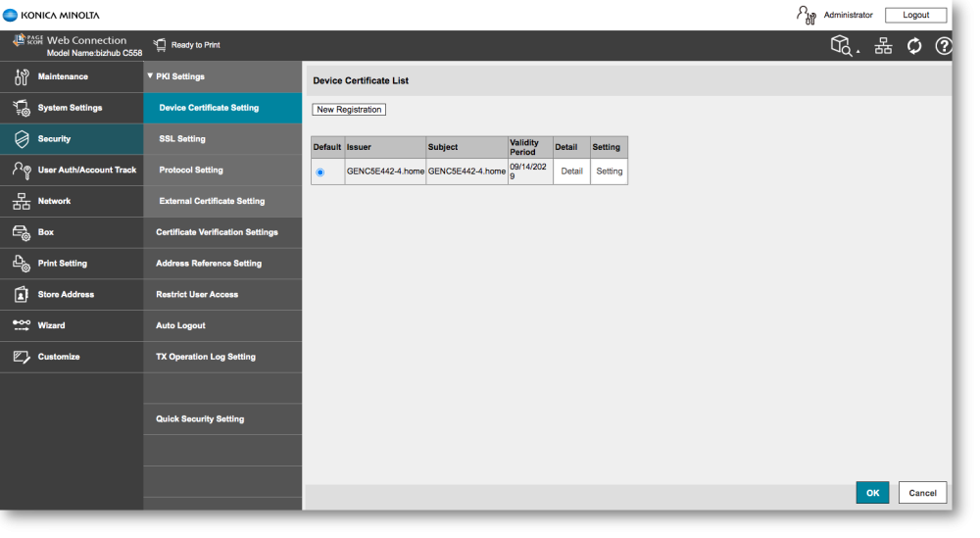Open the Network topology icon in sidebar
Image resolution: width=980 pixels, height=538 pixels.
tap(22, 201)
